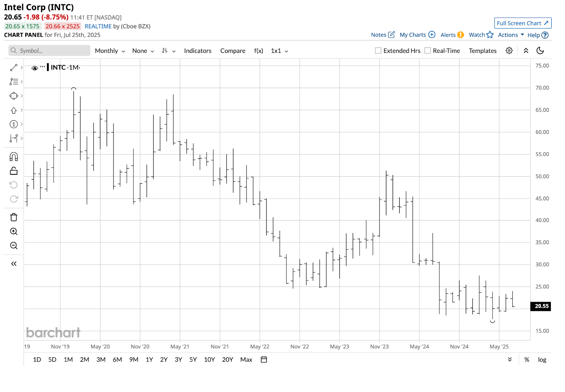Select the 20Y time range
The image size is (565, 392).
pos(227,360)
